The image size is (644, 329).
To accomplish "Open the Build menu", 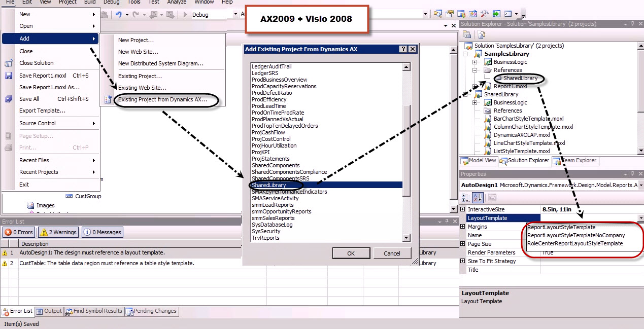I will 90,2.
